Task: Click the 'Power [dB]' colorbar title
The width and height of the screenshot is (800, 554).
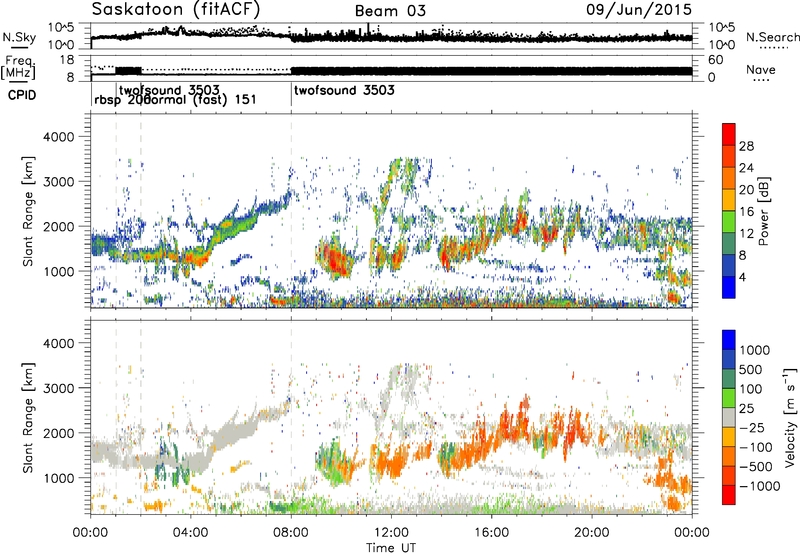Action: tap(763, 211)
